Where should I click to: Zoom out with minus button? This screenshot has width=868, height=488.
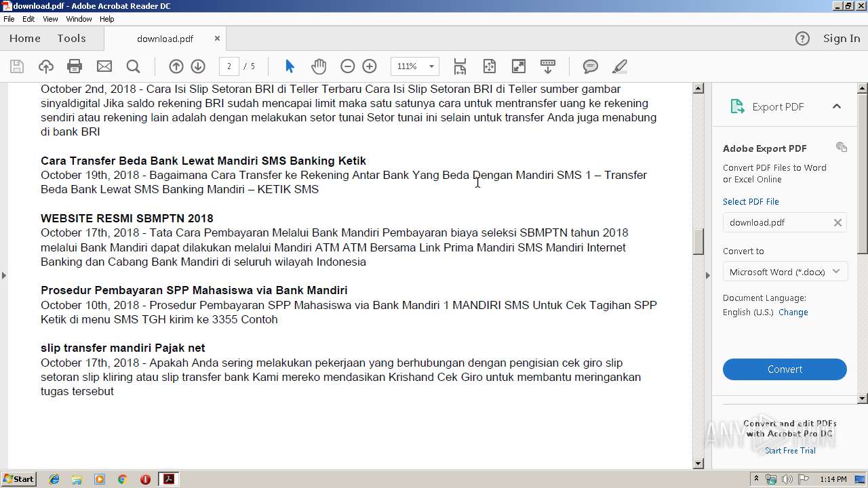click(x=347, y=66)
